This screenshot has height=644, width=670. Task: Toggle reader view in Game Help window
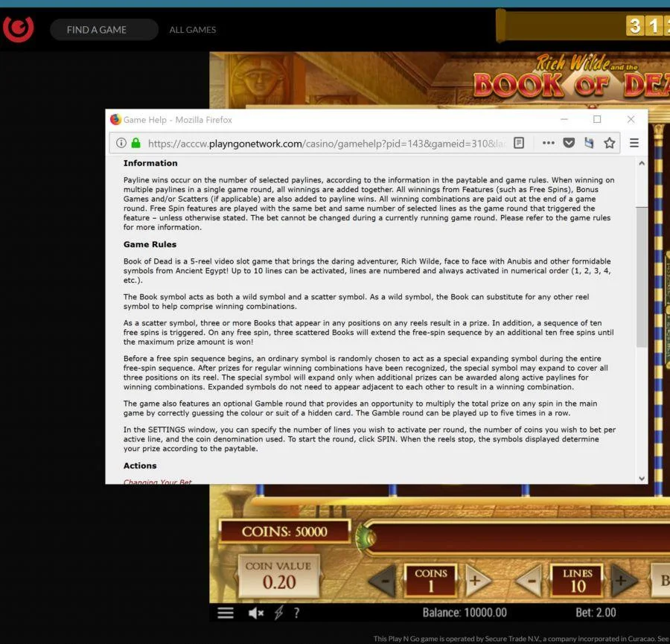519,143
